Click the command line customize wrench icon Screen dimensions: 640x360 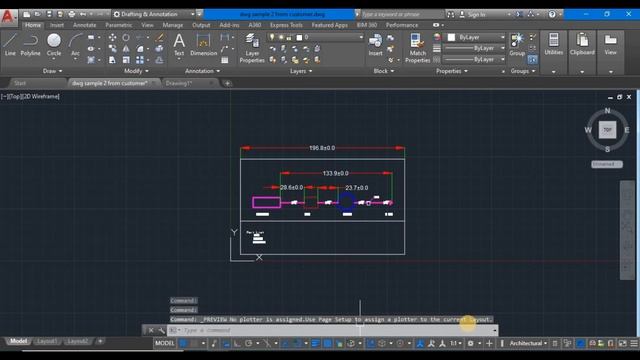click(x=161, y=330)
